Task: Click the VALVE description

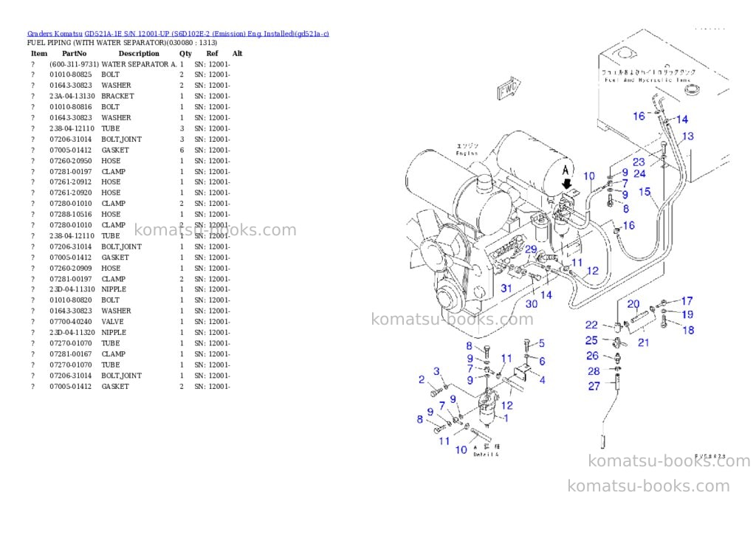Action: tap(112, 322)
